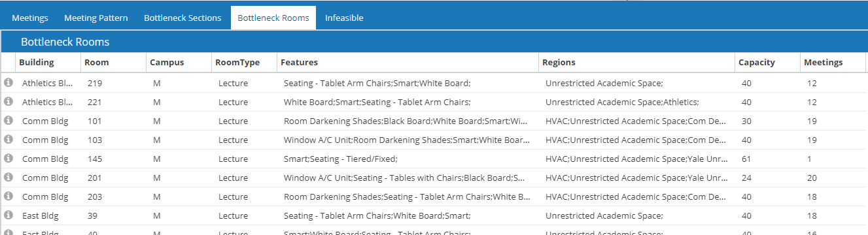Switch to the Meetings tab
Image resolution: width=868 pixels, height=235 pixels.
(x=30, y=18)
